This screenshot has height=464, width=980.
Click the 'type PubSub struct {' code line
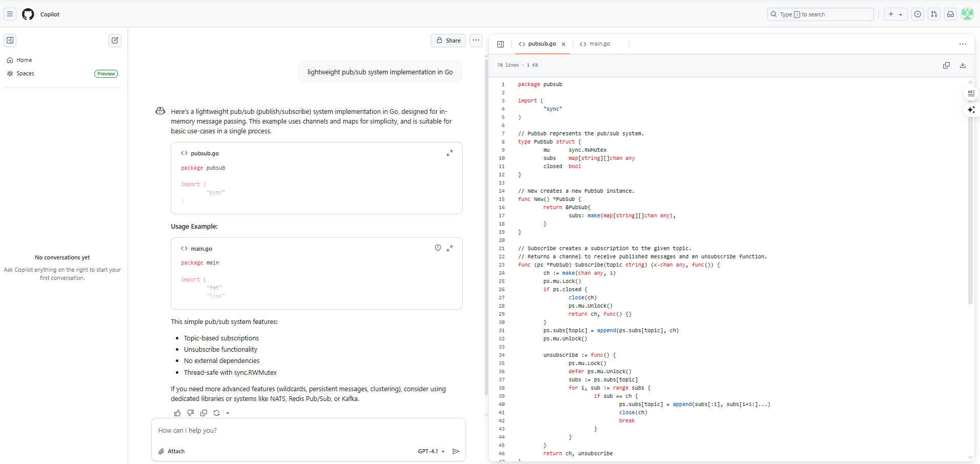click(x=549, y=142)
